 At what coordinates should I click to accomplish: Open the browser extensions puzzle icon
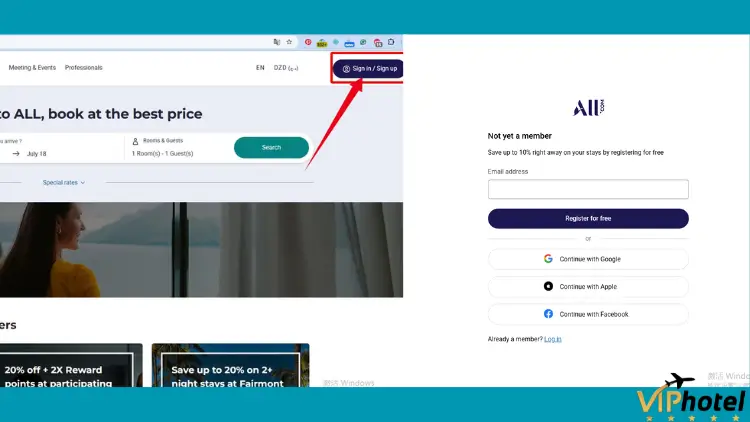point(391,42)
